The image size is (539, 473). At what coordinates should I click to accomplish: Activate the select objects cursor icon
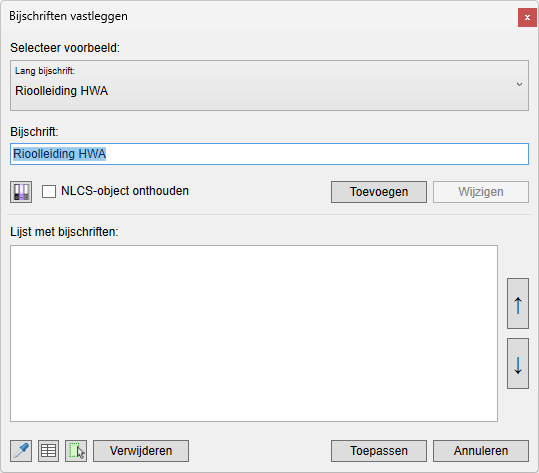(x=76, y=451)
